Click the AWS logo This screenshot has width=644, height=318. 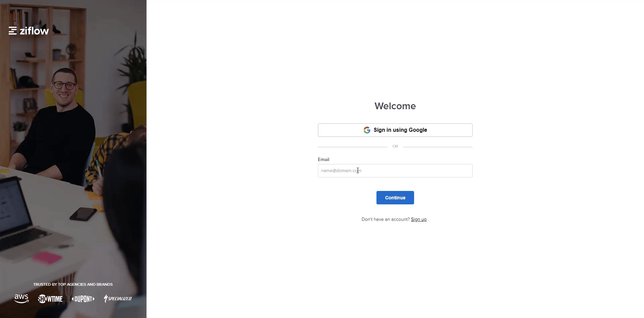[22, 299]
